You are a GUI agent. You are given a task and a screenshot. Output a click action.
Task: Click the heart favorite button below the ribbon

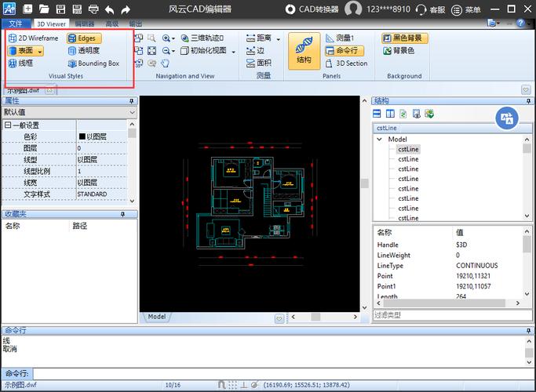point(526,90)
